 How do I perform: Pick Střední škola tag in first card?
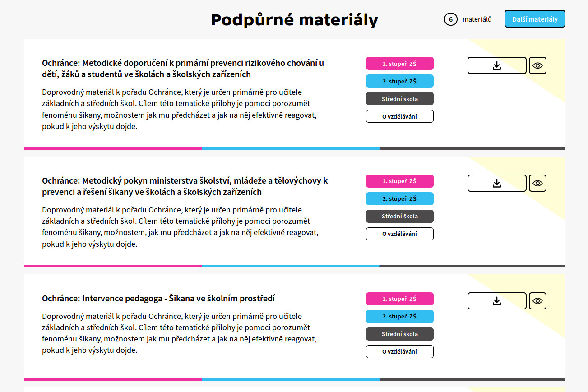click(x=400, y=99)
